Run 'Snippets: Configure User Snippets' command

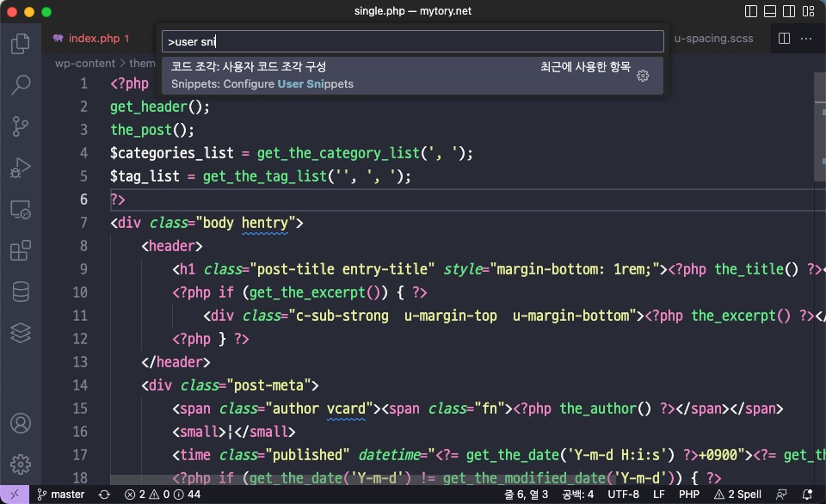(412, 76)
